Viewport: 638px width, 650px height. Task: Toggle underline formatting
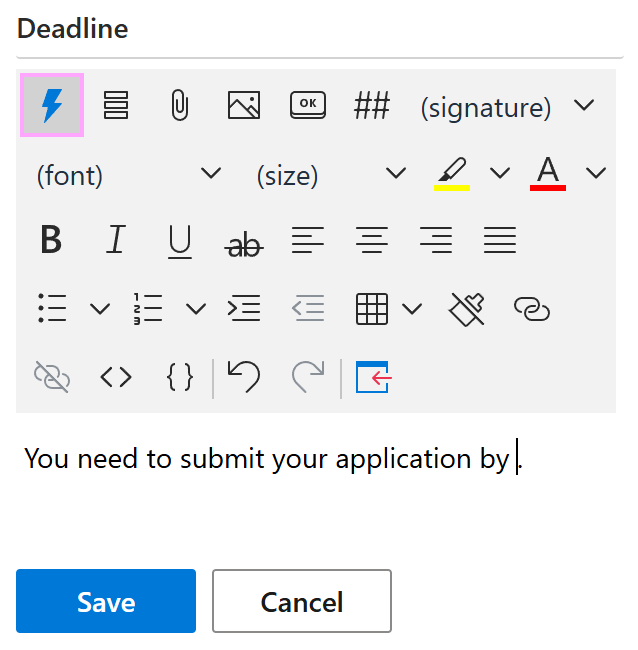[180, 241]
